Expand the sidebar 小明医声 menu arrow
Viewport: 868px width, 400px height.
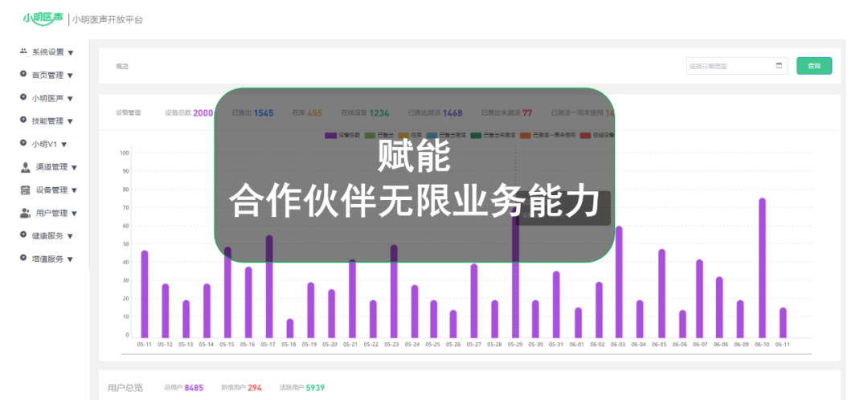click(70, 99)
